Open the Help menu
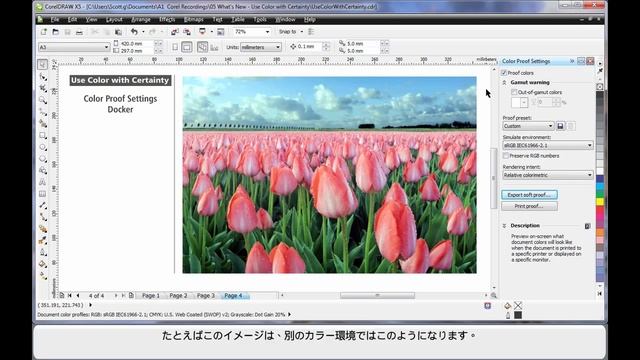 310,19
